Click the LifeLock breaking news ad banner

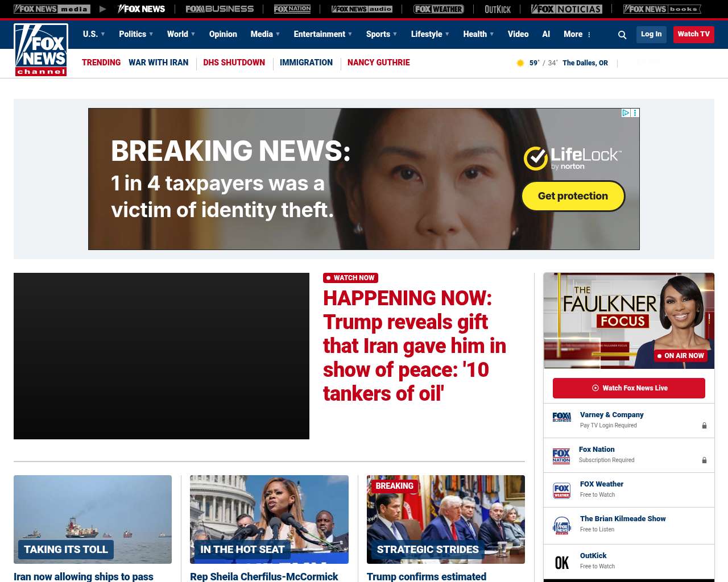(x=364, y=179)
